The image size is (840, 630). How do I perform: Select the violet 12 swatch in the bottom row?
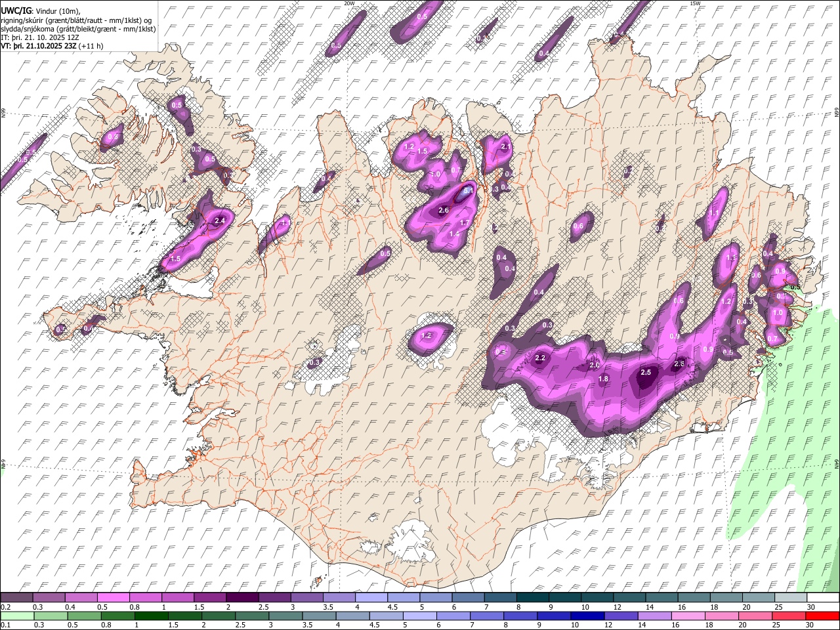620,616
